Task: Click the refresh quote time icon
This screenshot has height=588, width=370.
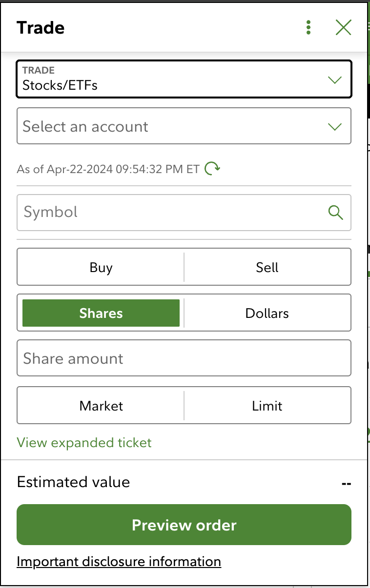Action: 212,169
